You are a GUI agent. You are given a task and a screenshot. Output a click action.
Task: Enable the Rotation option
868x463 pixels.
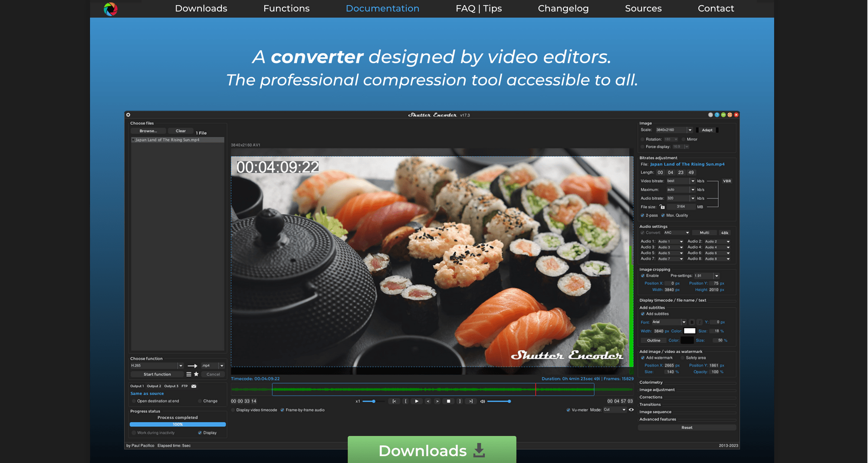pyautogui.click(x=642, y=139)
